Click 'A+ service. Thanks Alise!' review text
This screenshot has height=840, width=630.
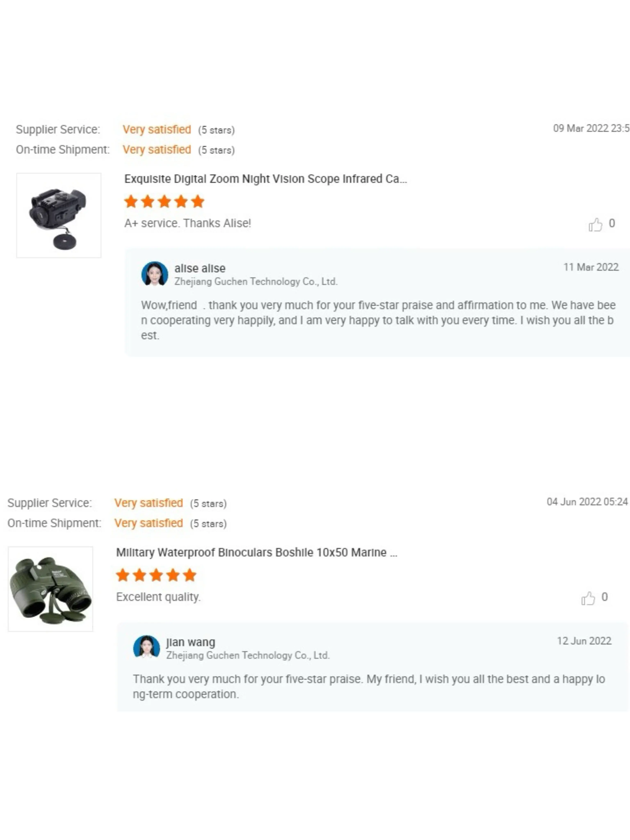click(x=188, y=223)
